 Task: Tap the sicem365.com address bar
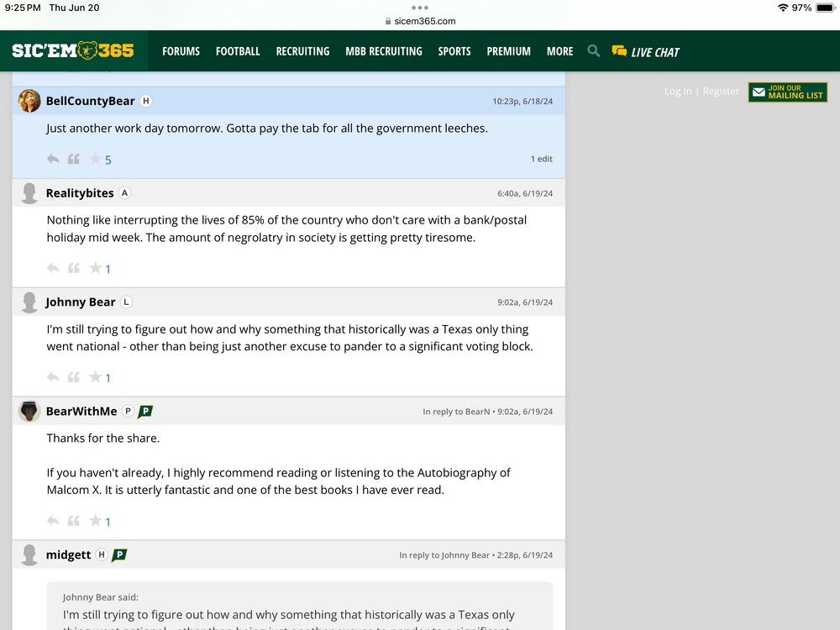420,21
